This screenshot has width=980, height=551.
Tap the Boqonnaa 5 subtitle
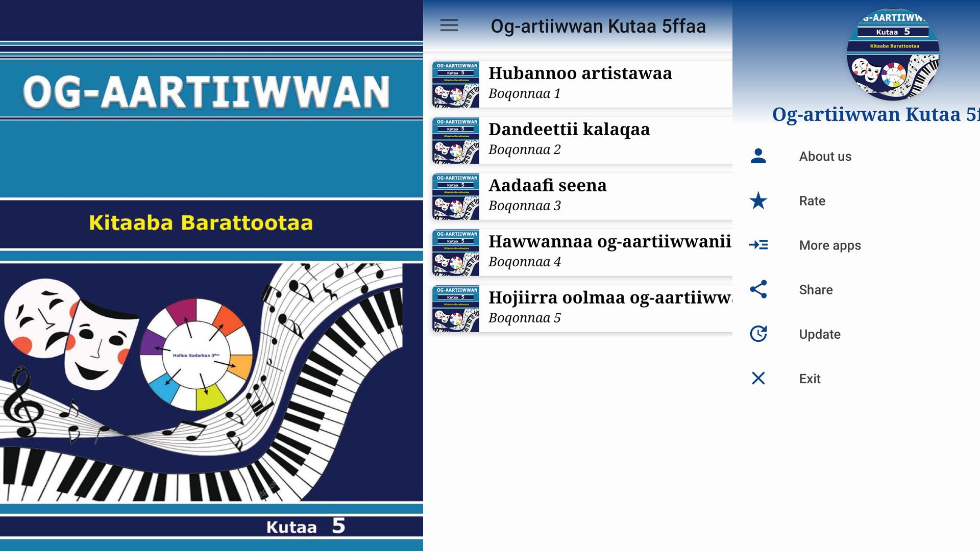525,318
